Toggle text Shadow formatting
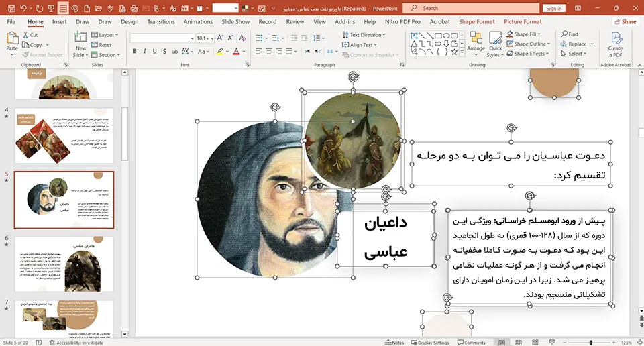This screenshot has width=644, height=346. coord(164,52)
